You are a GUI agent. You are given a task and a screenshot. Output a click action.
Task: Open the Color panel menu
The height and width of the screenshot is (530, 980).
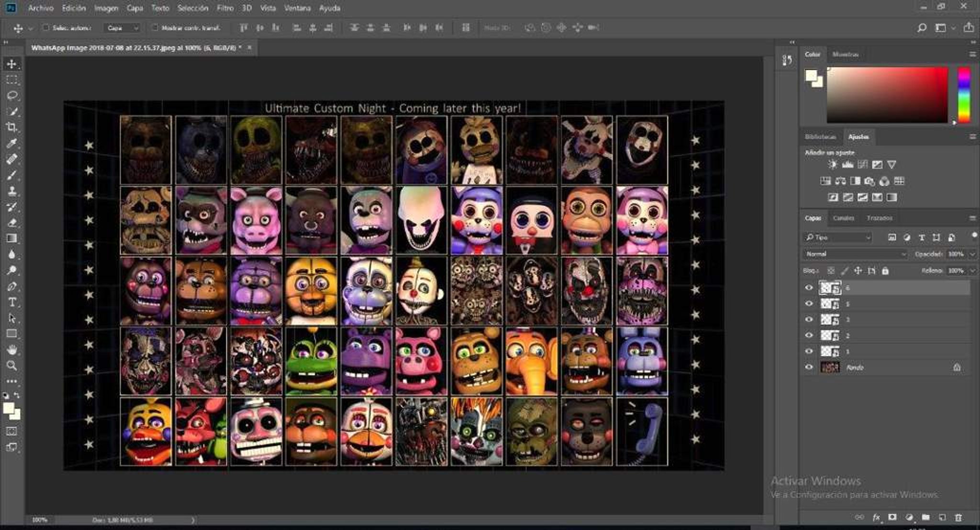click(x=972, y=55)
